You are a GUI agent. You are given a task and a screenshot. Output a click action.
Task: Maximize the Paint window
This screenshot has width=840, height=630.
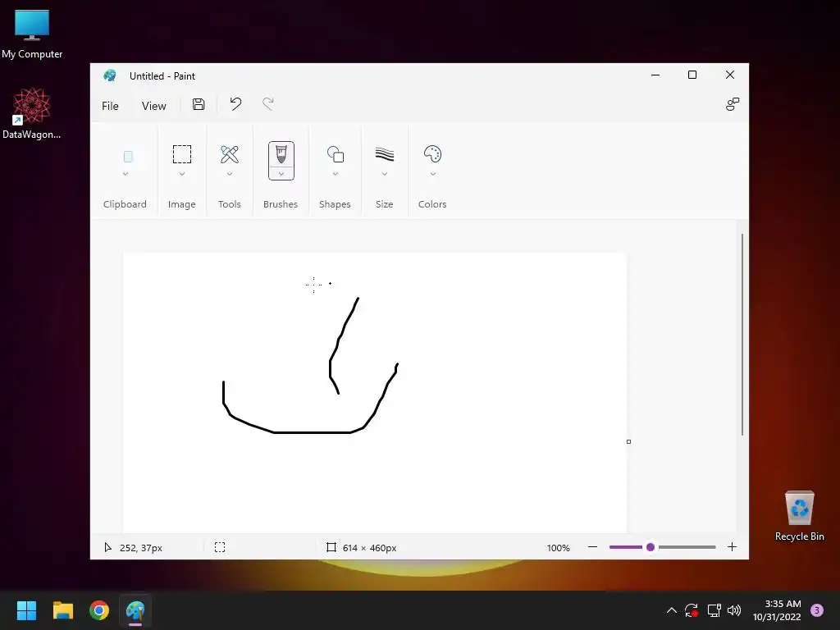(692, 75)
